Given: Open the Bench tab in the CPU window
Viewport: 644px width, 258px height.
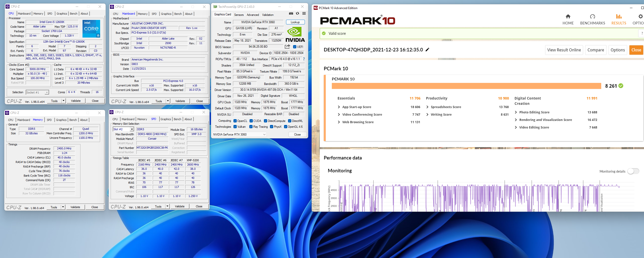Looking at the screenshot, I should (x=73, y=14).
